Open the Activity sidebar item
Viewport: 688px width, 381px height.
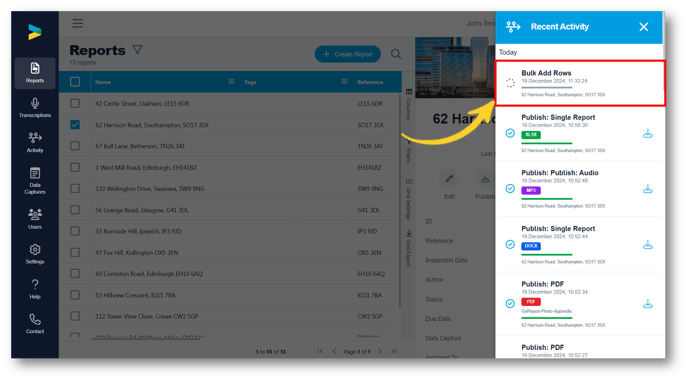[x=35, y=143]
